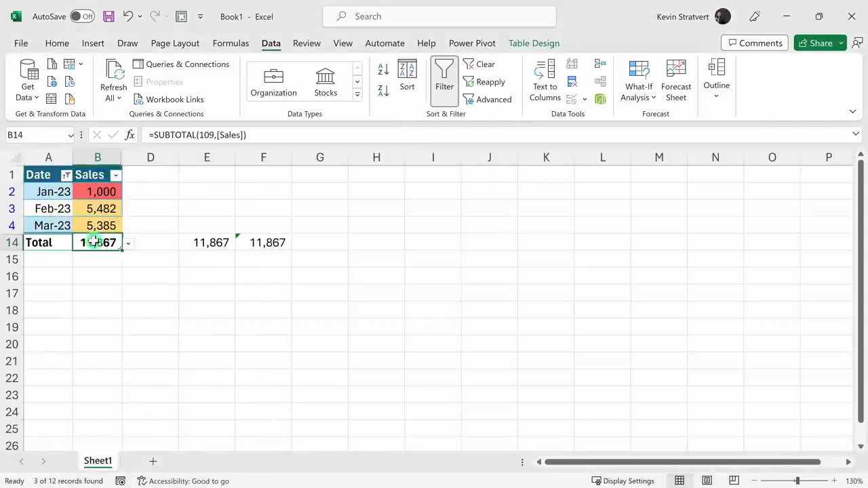
Task: Undo the last action
Action: pyautogui.click(x=127, y=16)
